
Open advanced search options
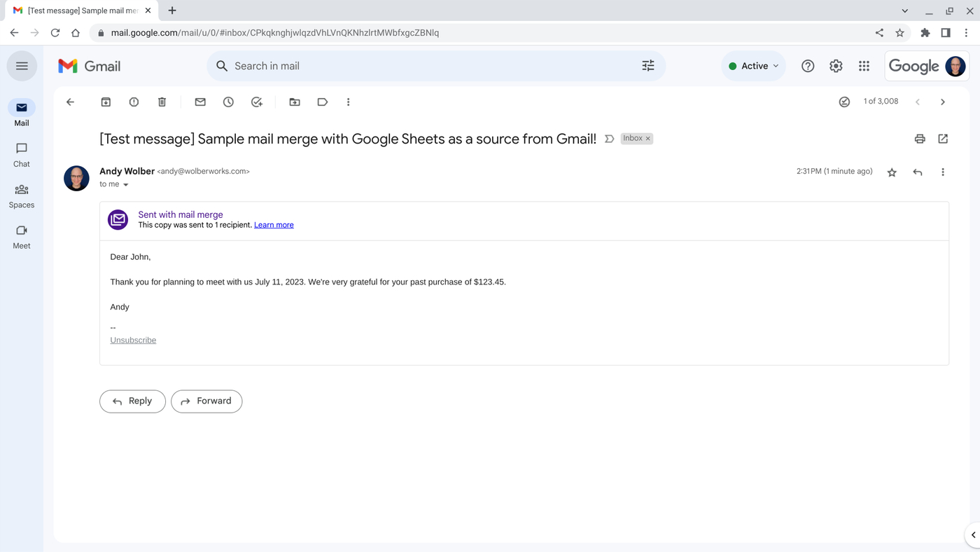(x=647, y=65)
